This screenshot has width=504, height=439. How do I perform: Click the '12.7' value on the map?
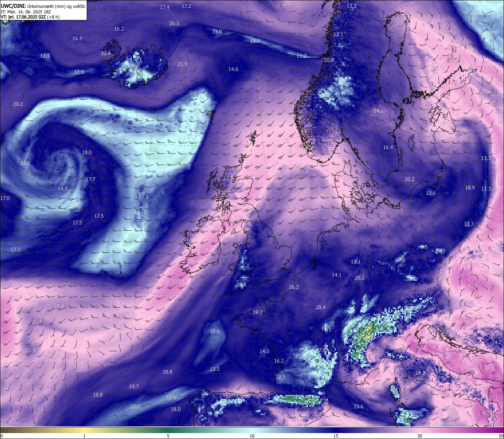click(x=45, y=56)
